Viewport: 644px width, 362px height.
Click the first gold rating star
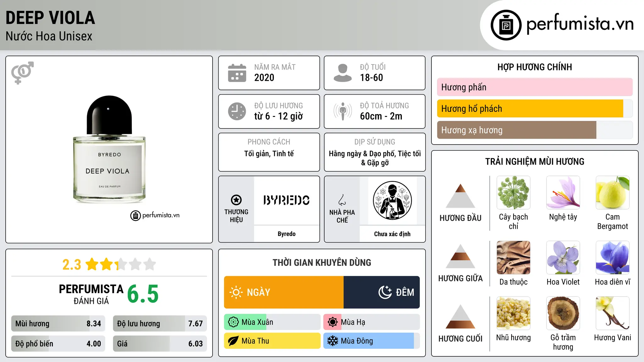tap(92, 264)
